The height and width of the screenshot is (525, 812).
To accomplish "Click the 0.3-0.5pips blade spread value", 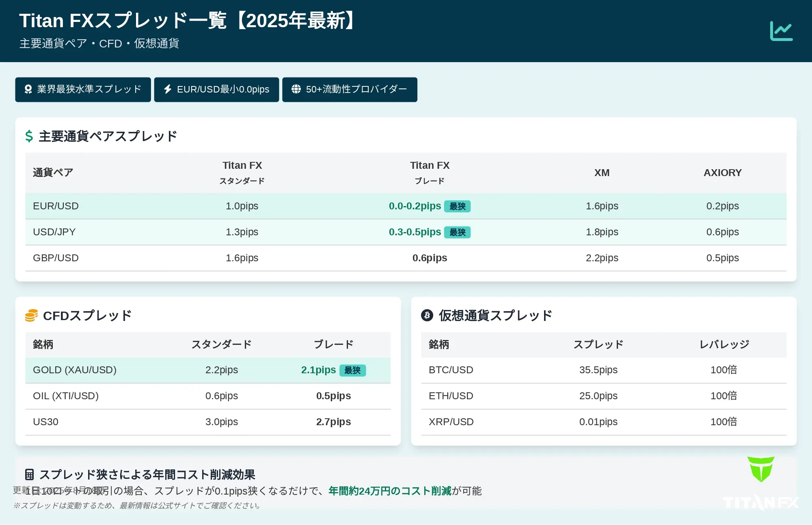I will pyautogui.click(x=415, y=232).
